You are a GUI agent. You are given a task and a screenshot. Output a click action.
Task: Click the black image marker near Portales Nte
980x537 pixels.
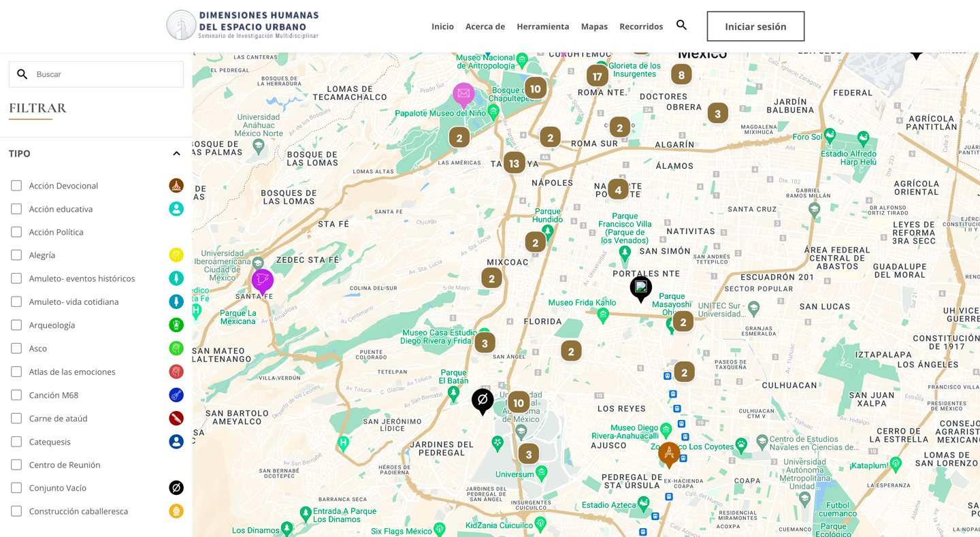click(x=640, y=287)
